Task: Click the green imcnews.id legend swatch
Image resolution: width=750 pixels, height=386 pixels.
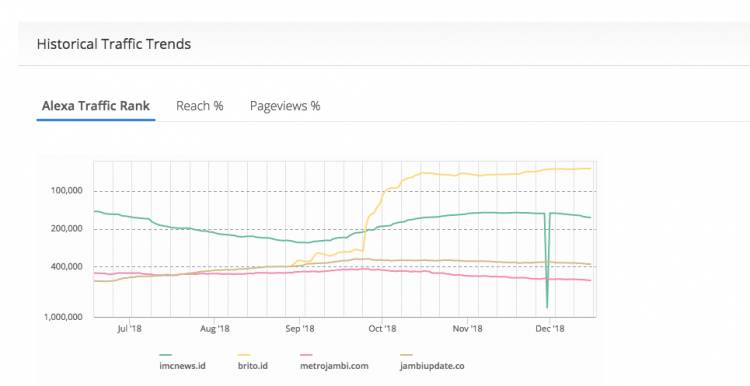Action: point(165,355)
